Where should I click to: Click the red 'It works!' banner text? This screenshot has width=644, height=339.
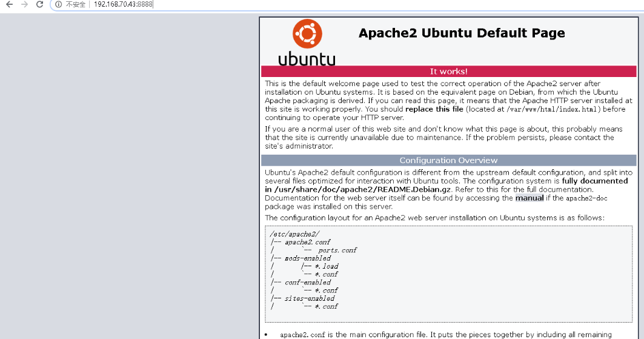pyautogui.click(x=448, y=72)
